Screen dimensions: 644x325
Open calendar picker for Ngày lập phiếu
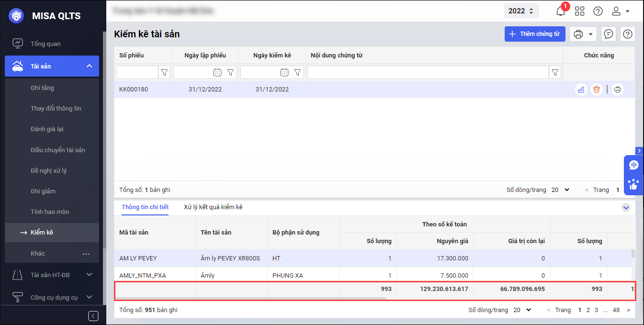pyautogui.click(x=217, y=72)
